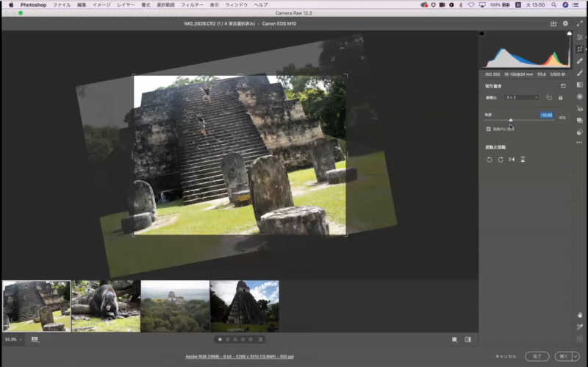Toggle before/after comparison view

click(x=467, y=339)
